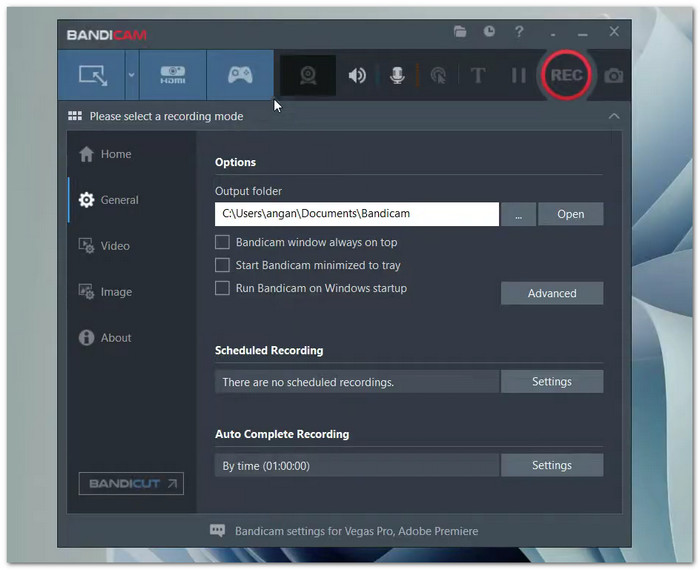
Task: Select the game recording mode gamepad icon
Action: [240, 75]
